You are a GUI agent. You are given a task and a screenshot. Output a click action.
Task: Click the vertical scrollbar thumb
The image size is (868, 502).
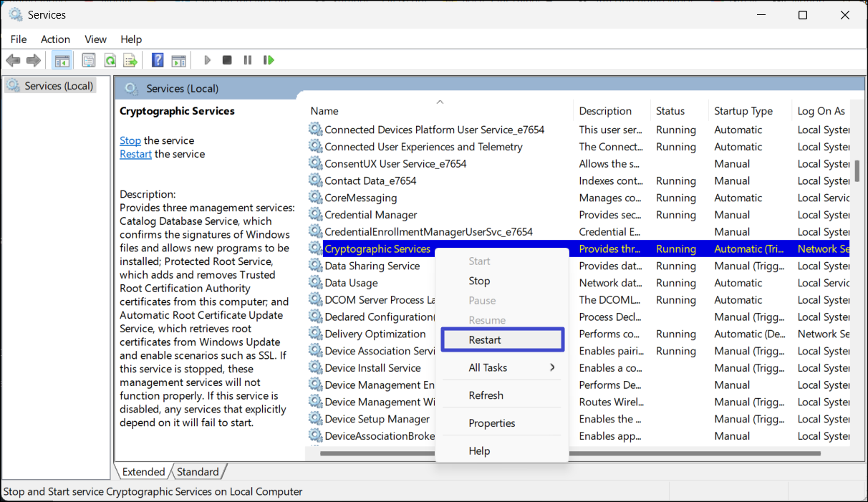pos(857,171)
